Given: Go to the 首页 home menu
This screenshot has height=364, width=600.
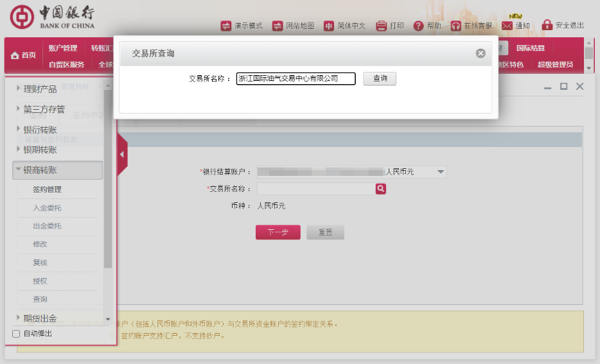Looking at the screenshot, I should pyautogui.click(x=24, y=56).
